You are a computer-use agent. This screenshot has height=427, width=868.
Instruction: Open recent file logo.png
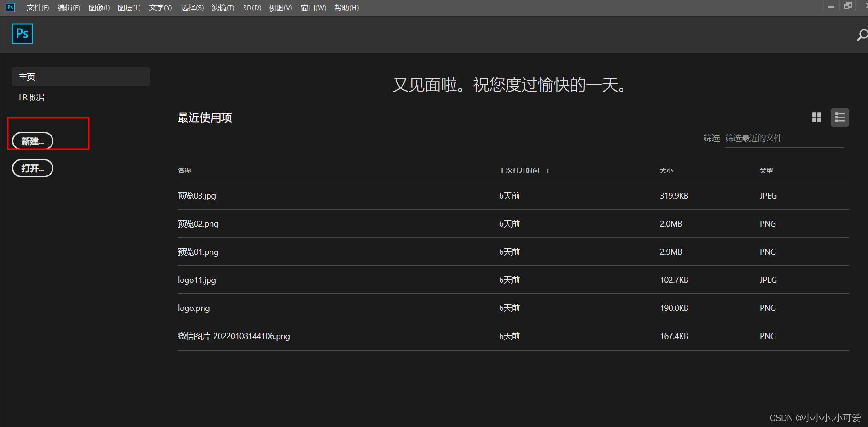click(193, 308)
